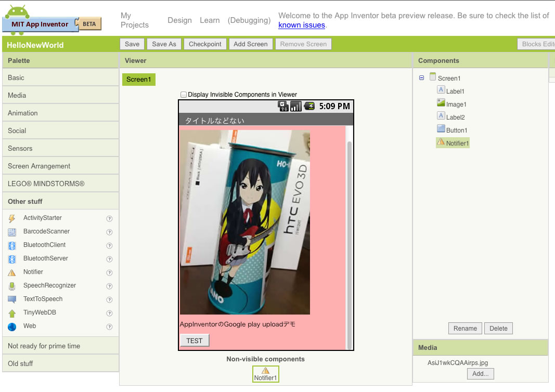The image size is (555, 392).
Task: Toggle Display Invisible Components in Viewer
Action: [x=183, y=95]
